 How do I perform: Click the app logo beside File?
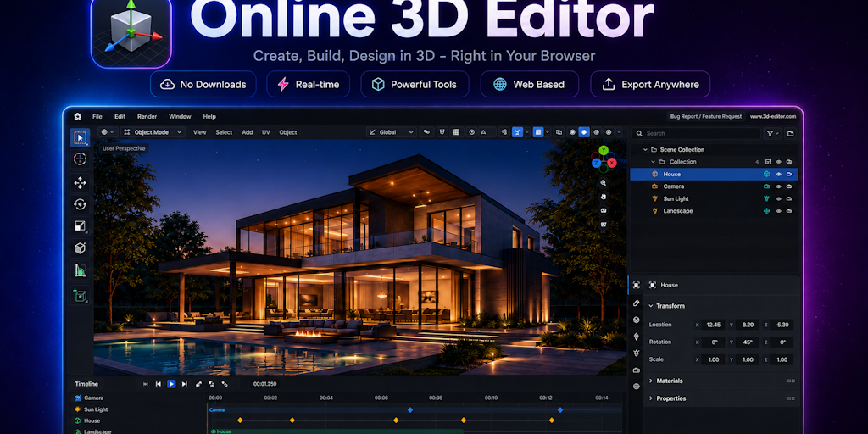(77, 116)
